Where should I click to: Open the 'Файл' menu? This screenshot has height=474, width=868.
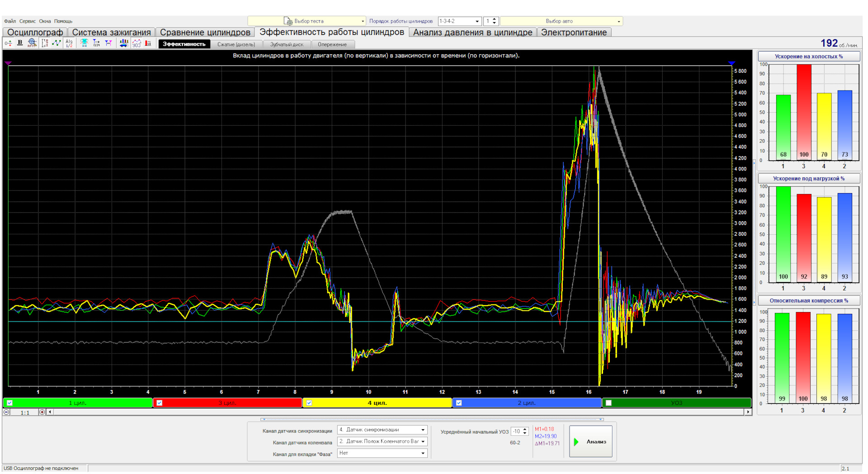(x=10, y=21)
